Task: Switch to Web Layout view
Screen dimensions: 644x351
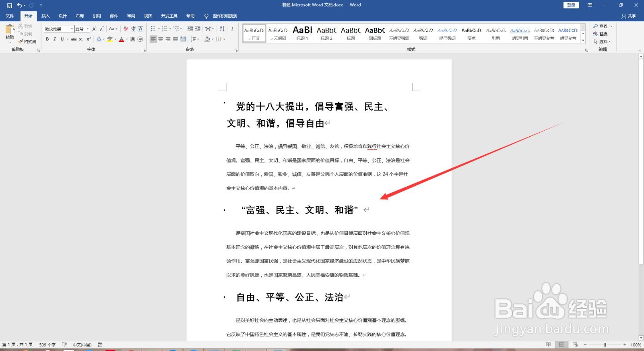Action: (575, 345)
